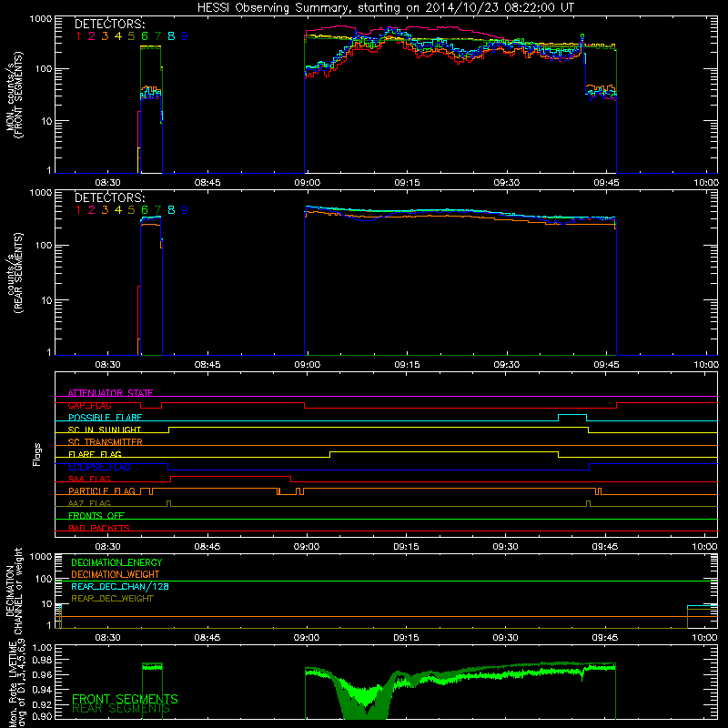This screenshot has width=728, height=728.
Task: Click the vertical Flags axis title
Action: pyautogui.click(x=37, y=454)
